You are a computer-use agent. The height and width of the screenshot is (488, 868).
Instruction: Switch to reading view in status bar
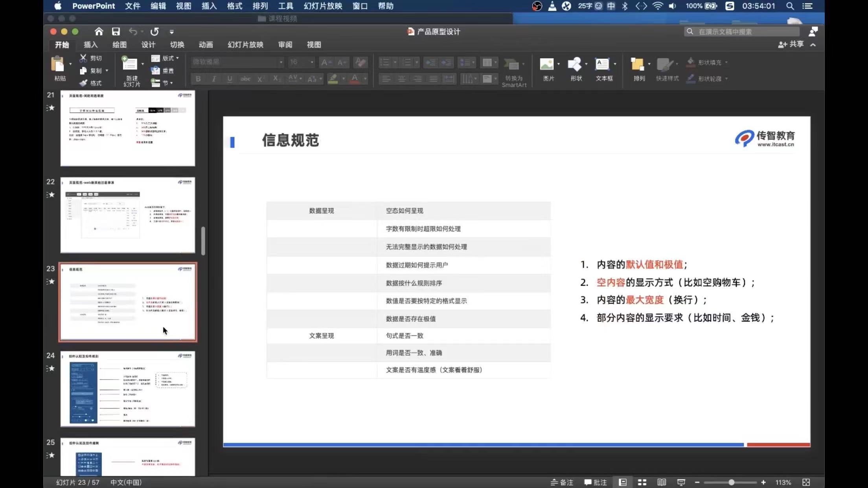[662, 482]
